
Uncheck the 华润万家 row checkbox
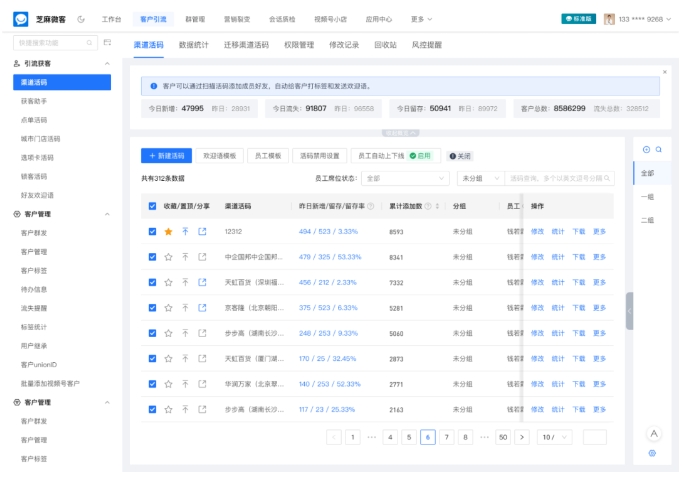152,384
